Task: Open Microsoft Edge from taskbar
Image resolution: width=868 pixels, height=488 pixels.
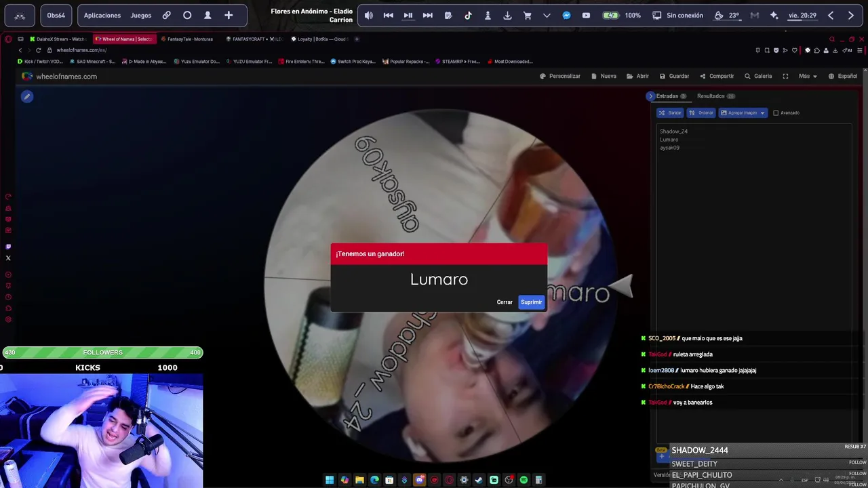Action: point(374,480)
